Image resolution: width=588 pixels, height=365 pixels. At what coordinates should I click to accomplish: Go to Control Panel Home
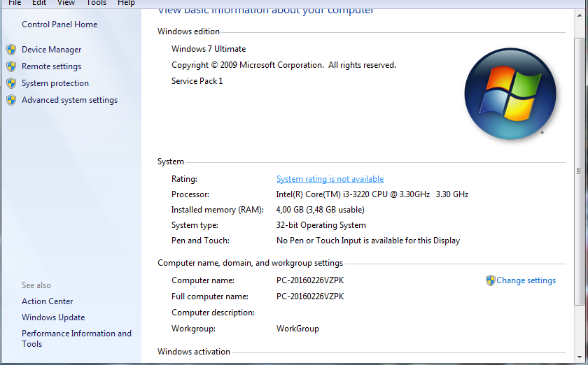click(59, 24)
